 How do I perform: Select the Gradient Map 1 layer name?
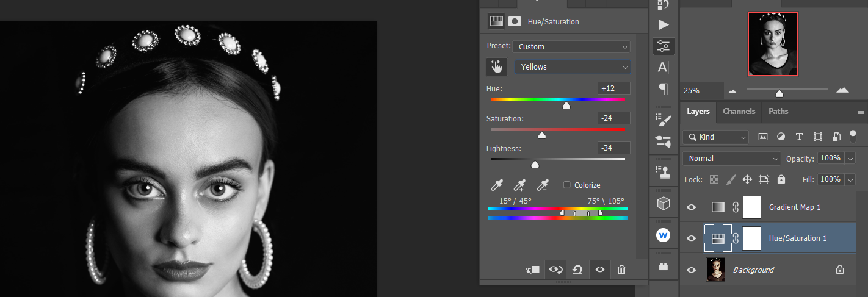coord(795,207)
